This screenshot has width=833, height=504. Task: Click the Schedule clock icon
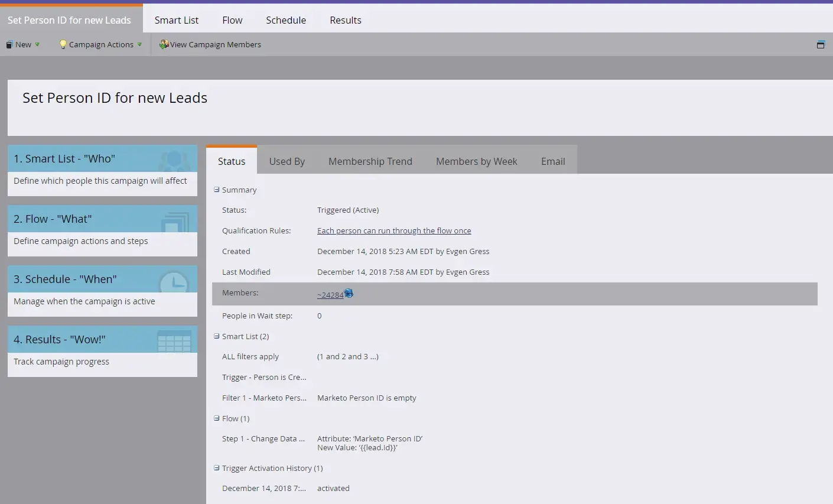pyautogui.click(x=174, y=281)
